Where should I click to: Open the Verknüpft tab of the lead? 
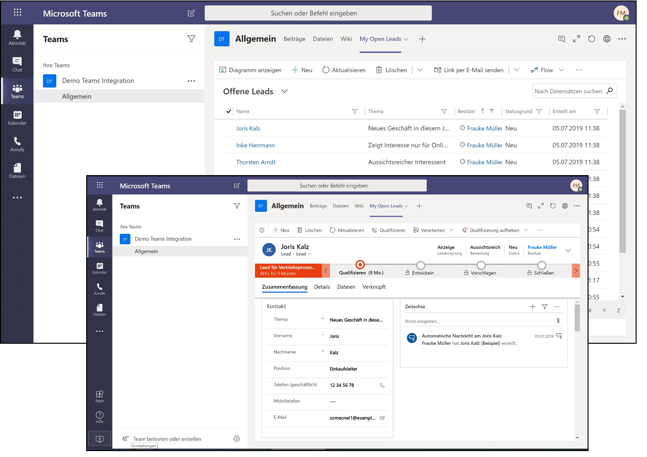374,287
